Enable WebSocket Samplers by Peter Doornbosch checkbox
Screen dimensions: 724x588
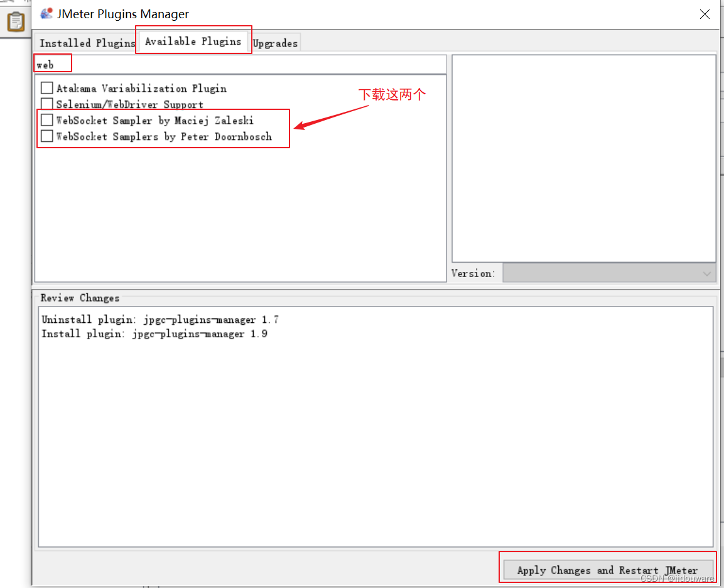[x=47, y=136]
